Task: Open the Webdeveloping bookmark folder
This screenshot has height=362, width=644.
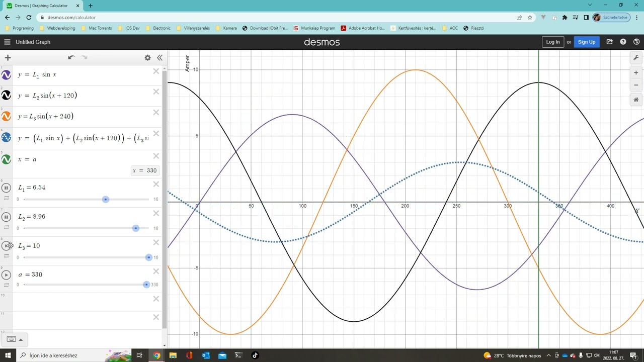Action: (x=57, y=28)
